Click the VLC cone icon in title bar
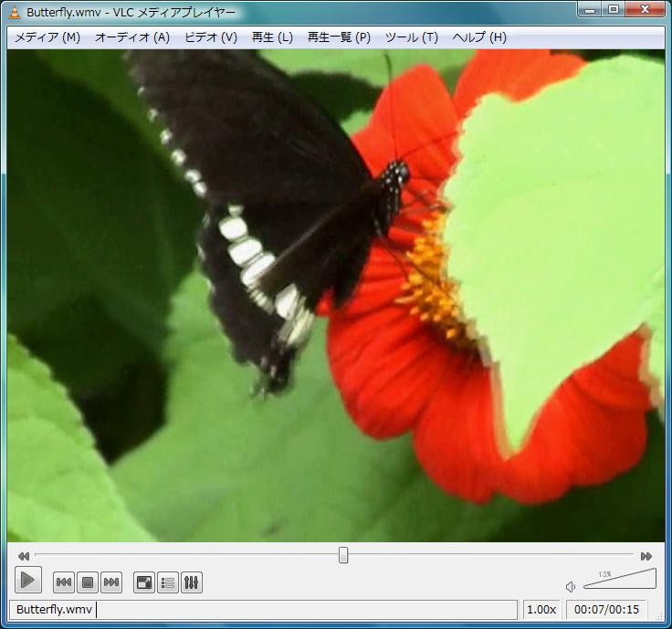The image size is (672, 629). coord(15,13)
